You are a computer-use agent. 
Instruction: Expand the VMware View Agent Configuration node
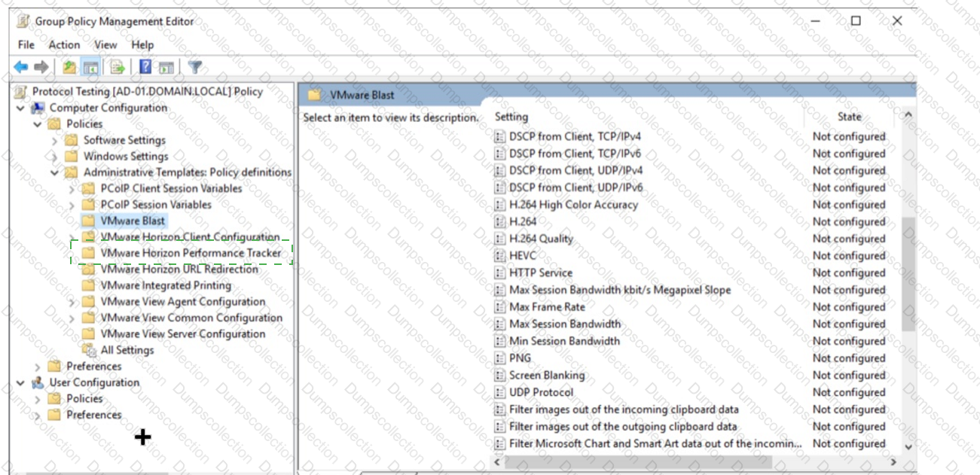pyautogui.click(x=72, y=302)
